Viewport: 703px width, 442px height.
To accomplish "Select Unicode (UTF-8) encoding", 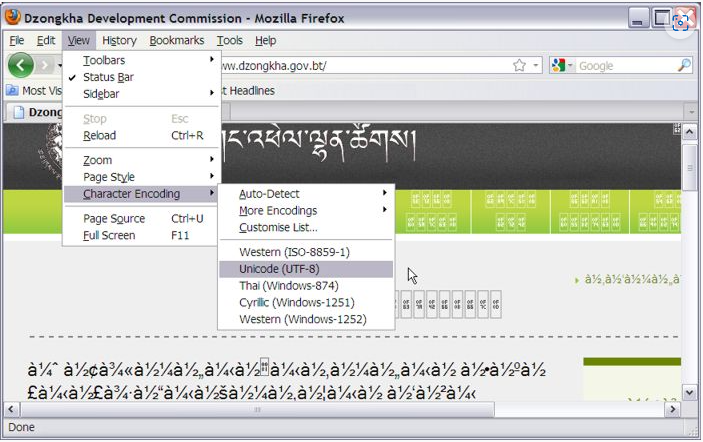I will [279, 269].
